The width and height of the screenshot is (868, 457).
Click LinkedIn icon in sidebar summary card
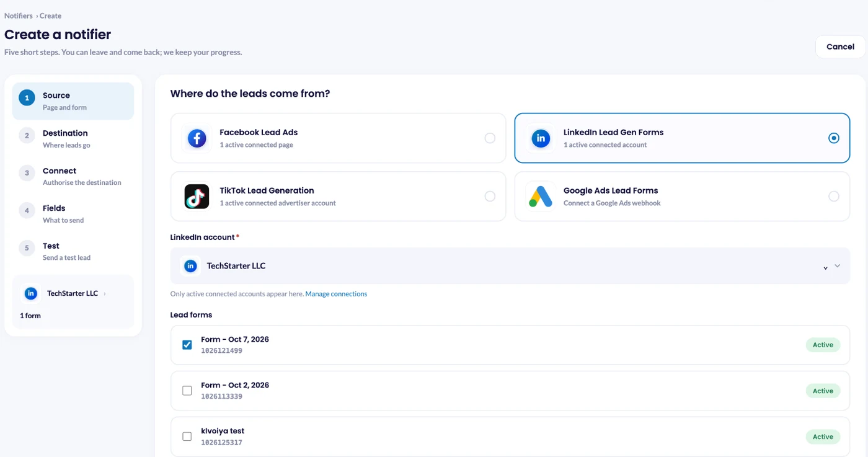click(31, 293)
